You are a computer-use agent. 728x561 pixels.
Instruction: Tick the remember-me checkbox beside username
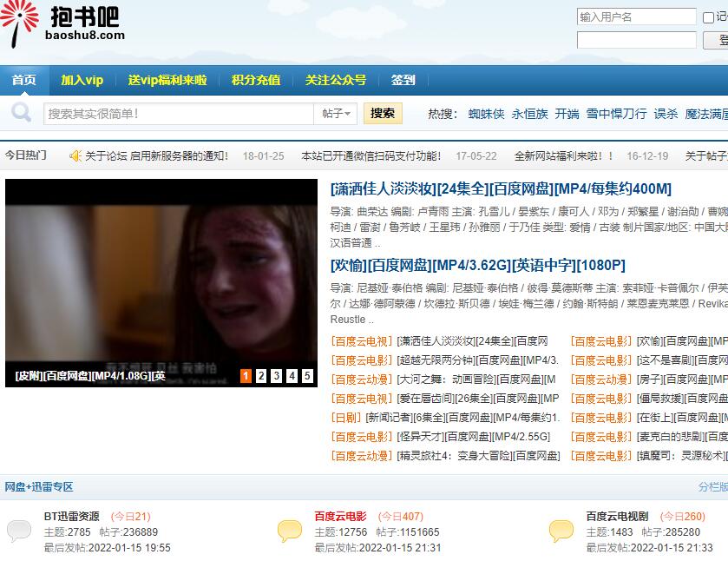pyautogui.click(x=708, y=17)
